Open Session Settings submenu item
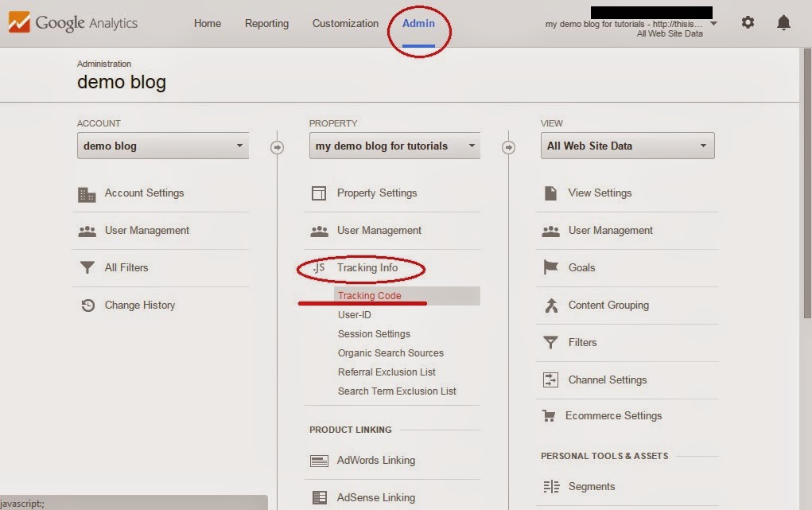This screenshot has width=812, height=510. click(374, 334)
